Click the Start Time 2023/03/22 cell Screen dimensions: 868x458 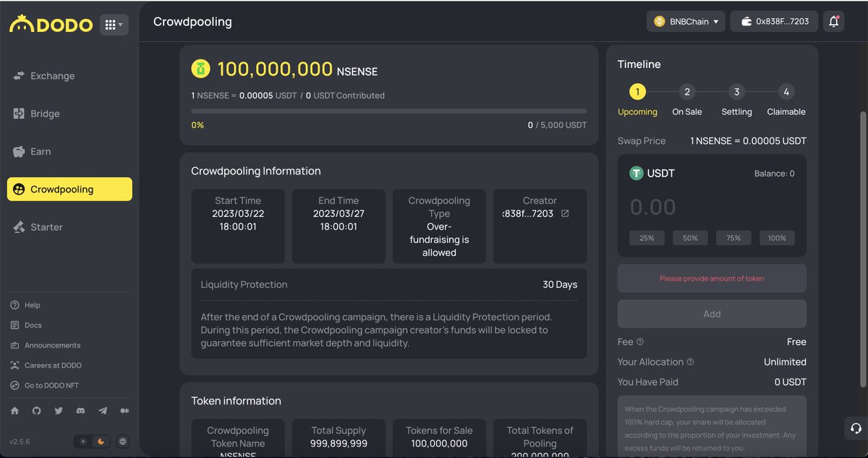pos(238,226)
